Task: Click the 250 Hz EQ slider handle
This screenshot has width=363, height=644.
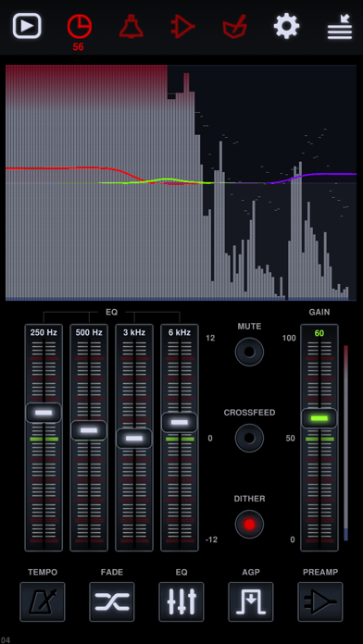Action: (x=44, y=413)
